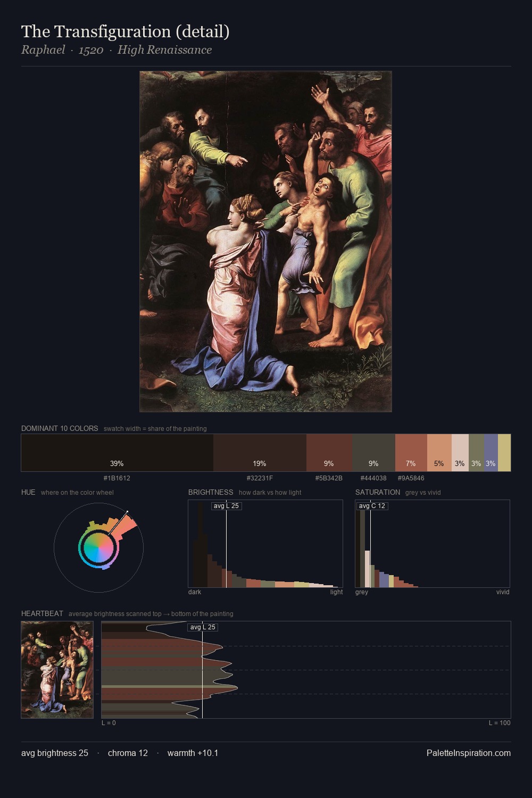Click the "avg C 12" label
This screenshot has height=798, width=532.
(372, 506)
